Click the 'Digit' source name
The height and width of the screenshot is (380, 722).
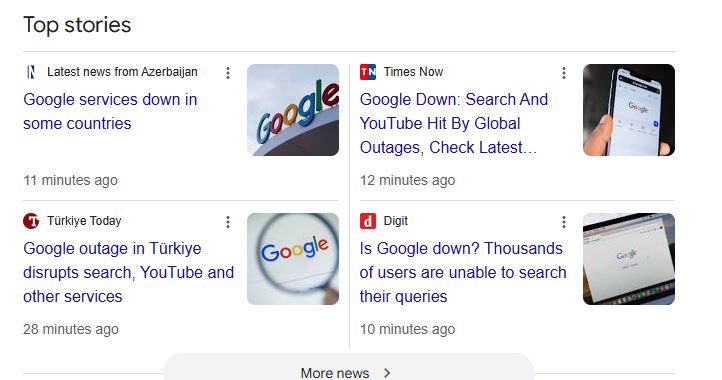[396, 221]
